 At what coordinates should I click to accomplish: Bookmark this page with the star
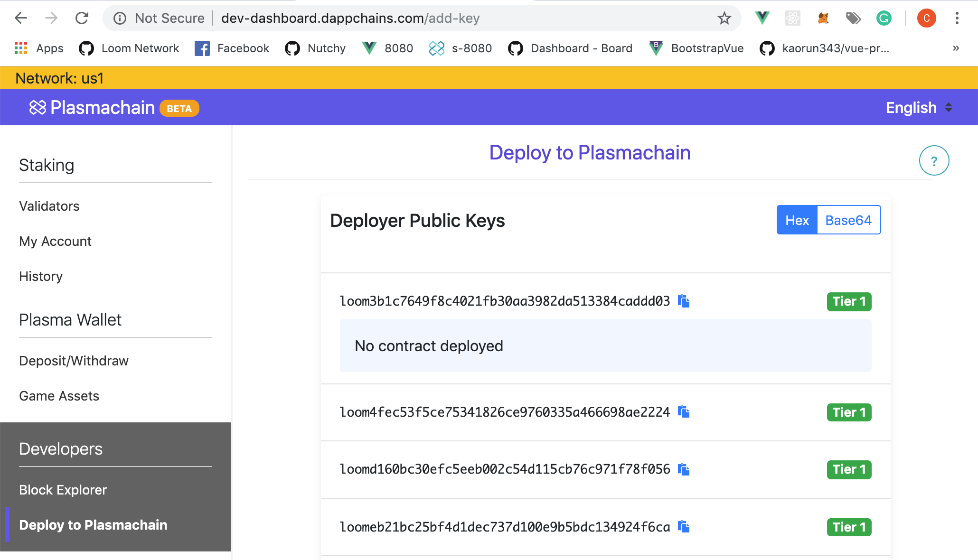[724, 18]
